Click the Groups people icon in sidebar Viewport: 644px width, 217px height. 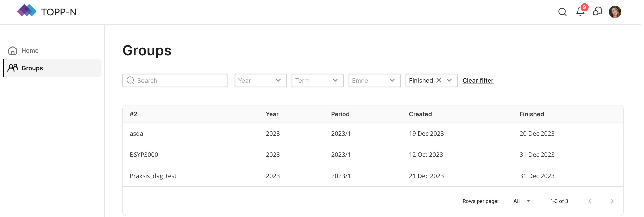pyautogui.click(x=13, y=68)
